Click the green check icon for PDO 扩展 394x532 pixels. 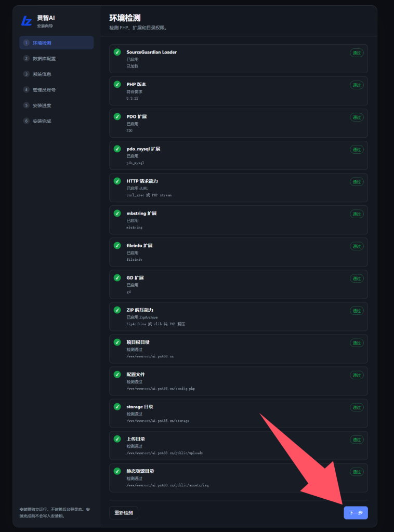pyautogui.click(x=117, y=117)
